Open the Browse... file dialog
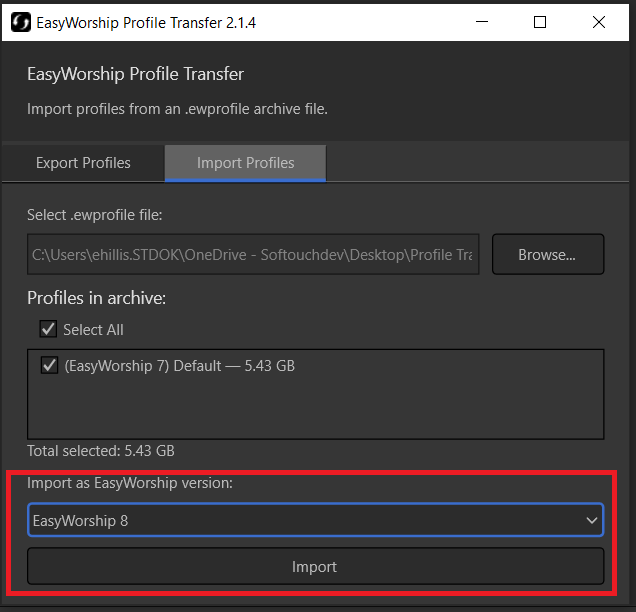The image size is (636, 612). point(548,254)
